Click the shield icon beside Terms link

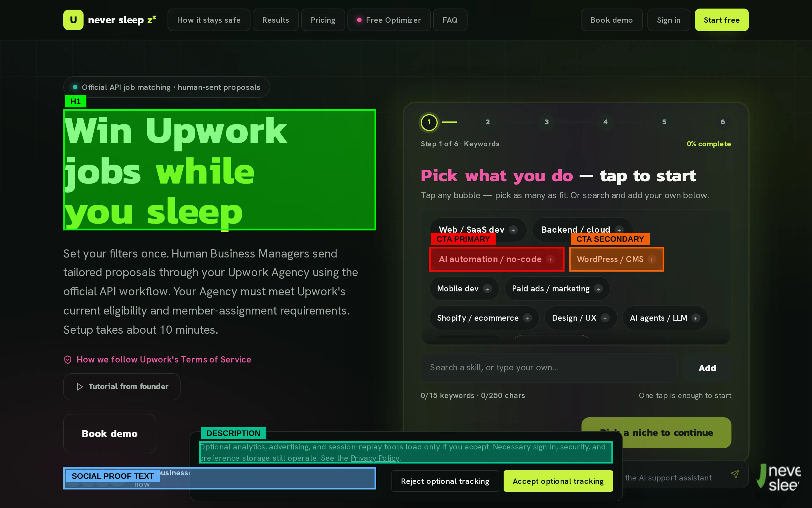68,359
